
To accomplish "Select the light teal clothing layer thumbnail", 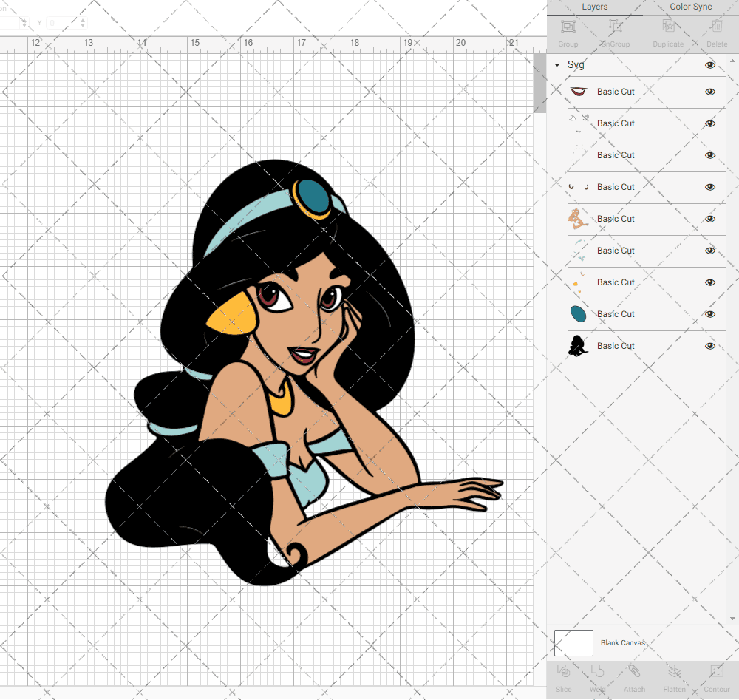I will pyautogui.click(x=579, y=251).
